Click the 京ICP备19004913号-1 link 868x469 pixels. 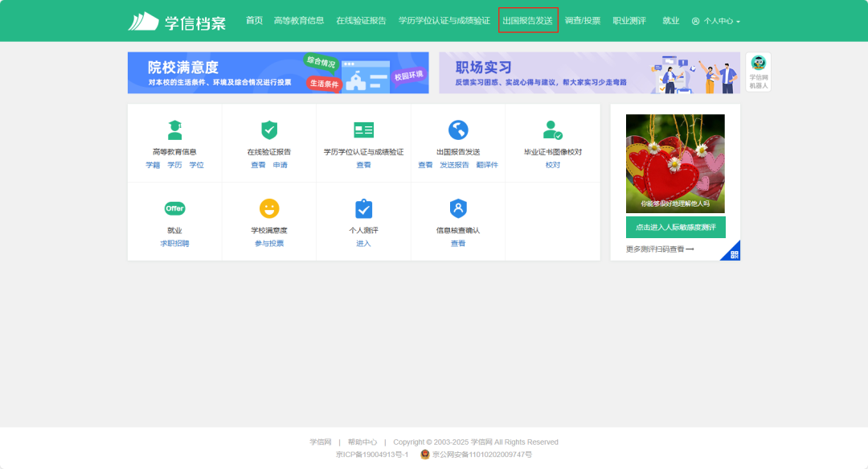tap(372, 455)
